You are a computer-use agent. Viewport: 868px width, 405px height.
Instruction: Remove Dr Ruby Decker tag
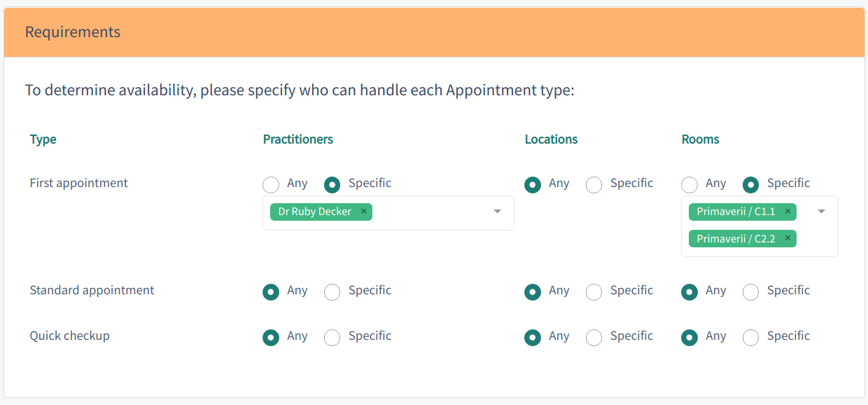363,212
